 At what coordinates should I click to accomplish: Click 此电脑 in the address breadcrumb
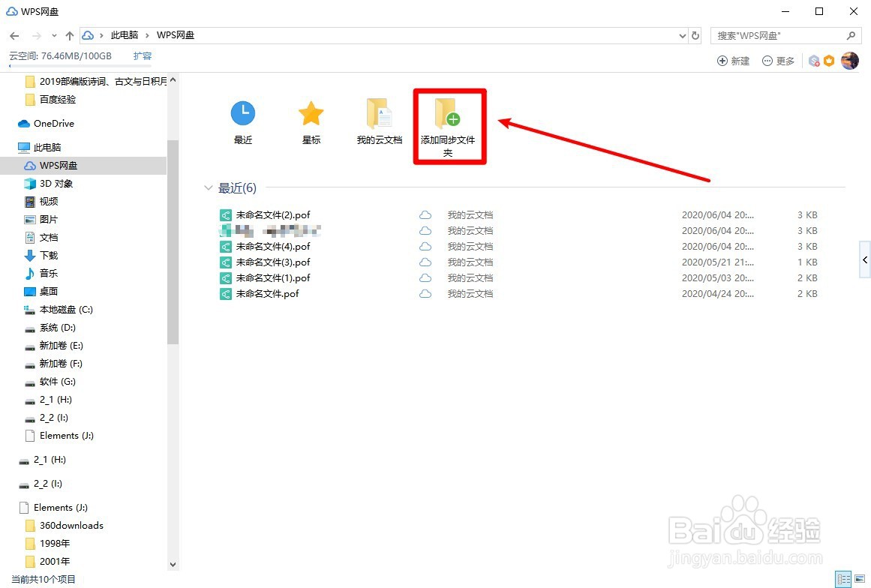click(x=125, y=35)
